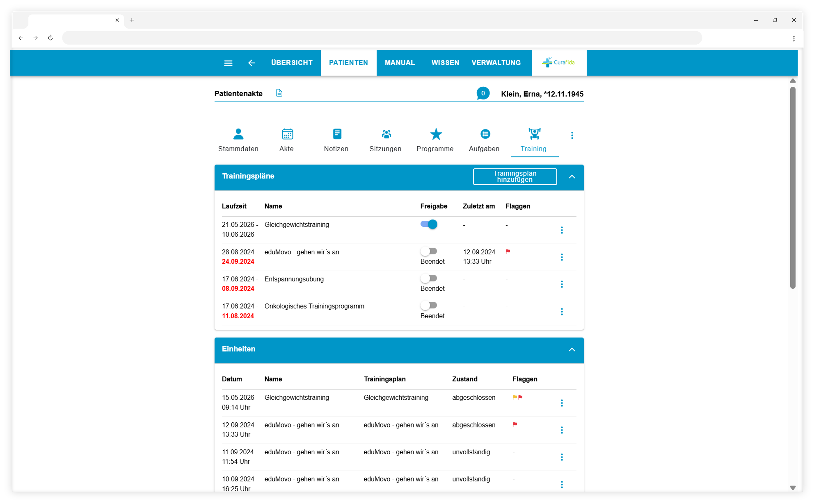This screenshot has height=504, width=815.
Task: Open menu for unit dated 15.05.2026
Action: (x=561, y=403)
